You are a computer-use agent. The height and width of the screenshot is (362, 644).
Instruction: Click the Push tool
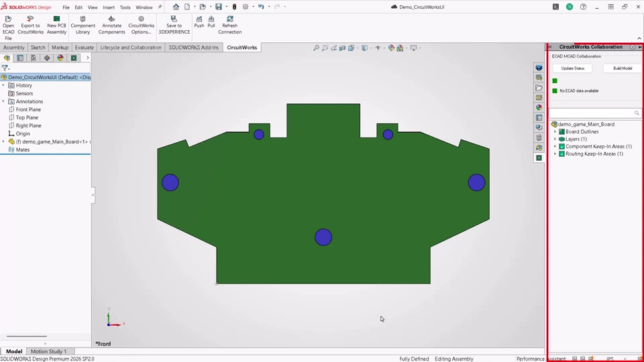pos(199,21)
